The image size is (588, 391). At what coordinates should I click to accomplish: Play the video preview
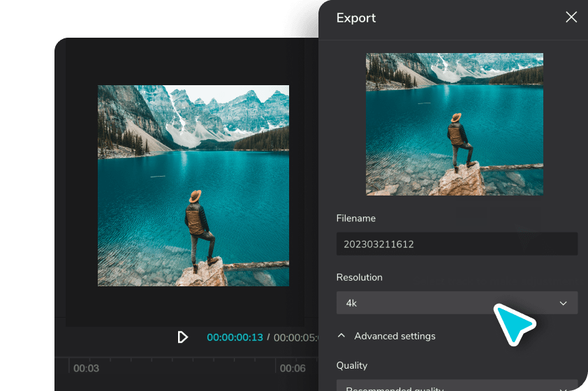[182, 337]
